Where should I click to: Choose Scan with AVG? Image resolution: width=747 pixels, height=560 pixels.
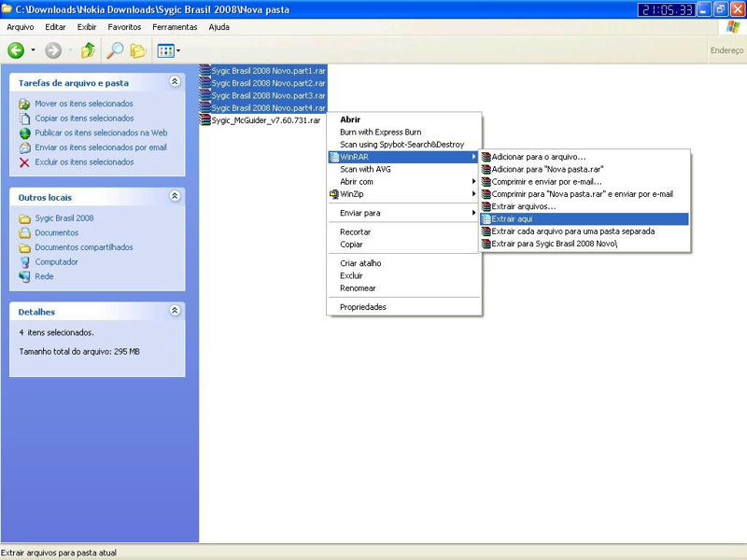404,169
